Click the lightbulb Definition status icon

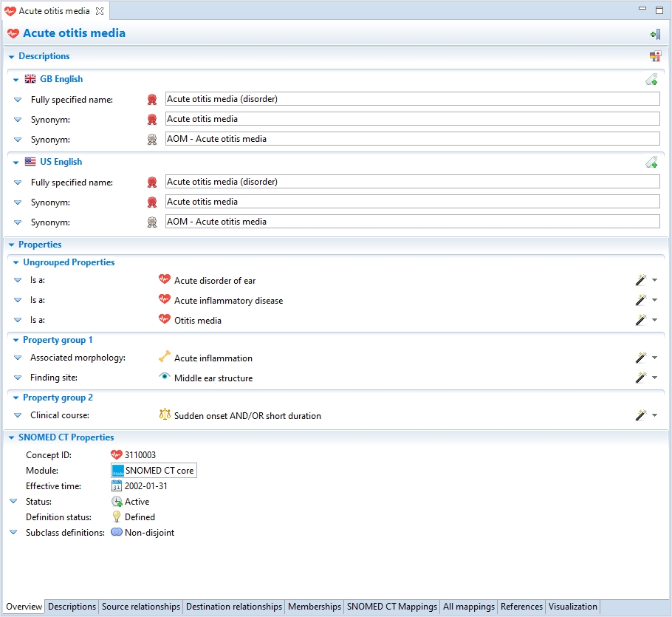pos(117,517)
